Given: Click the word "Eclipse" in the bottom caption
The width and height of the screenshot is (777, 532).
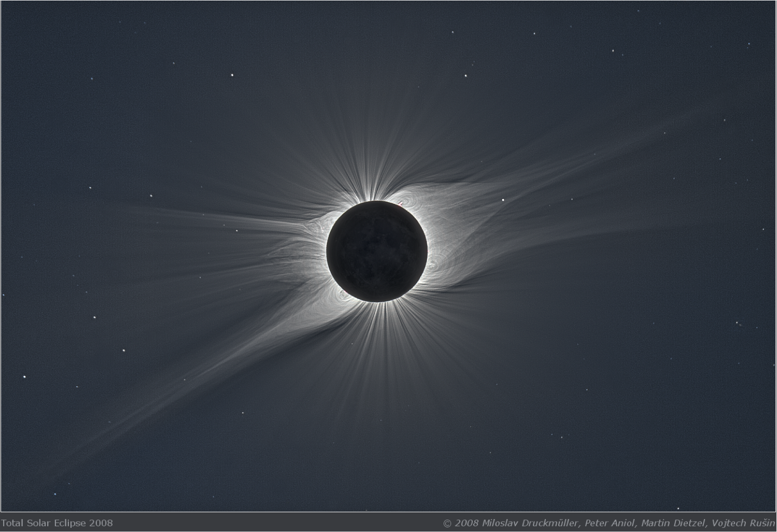Looking at the screenshot, I should click(70, 523).
